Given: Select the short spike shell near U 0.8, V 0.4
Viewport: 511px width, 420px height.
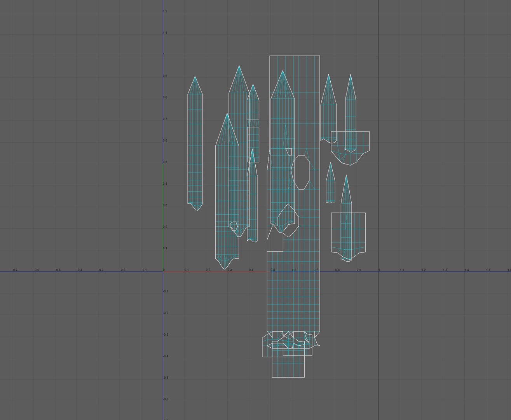Looking at the screenshot, I should (x=330, y=183).
